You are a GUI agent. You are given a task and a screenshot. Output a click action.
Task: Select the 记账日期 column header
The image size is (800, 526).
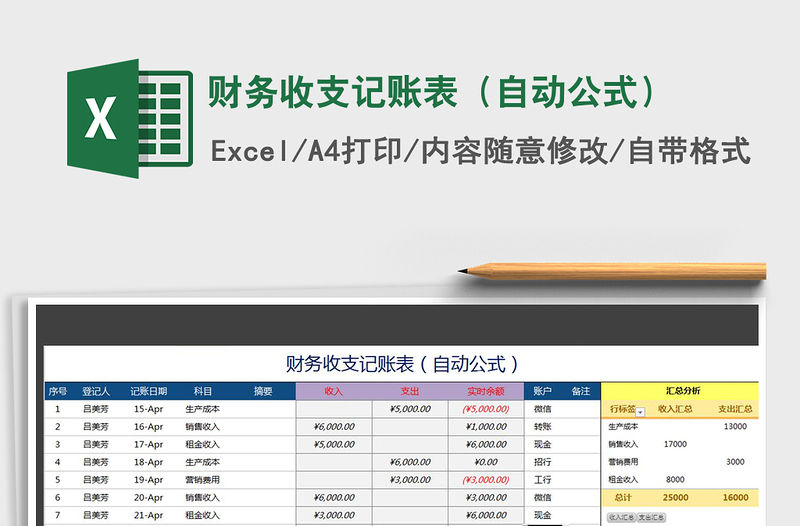tap(148, 391)
